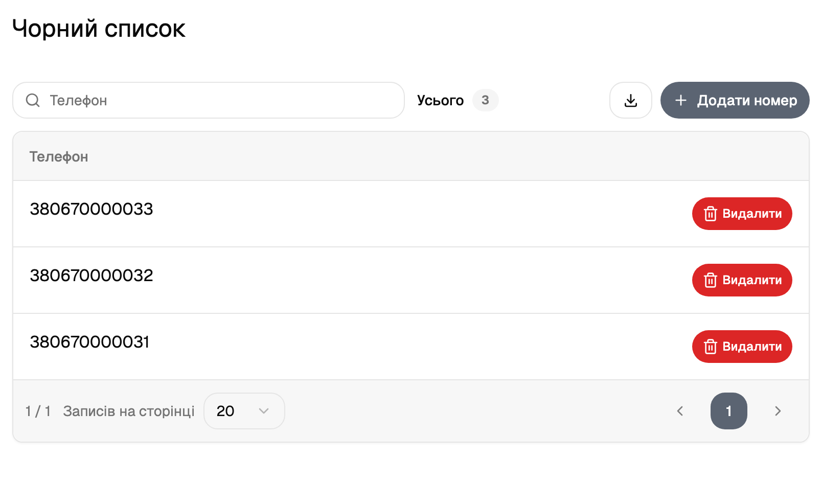The image size is (822, 504).
Task: Click Додати номер button
Action: pos(735,100)
